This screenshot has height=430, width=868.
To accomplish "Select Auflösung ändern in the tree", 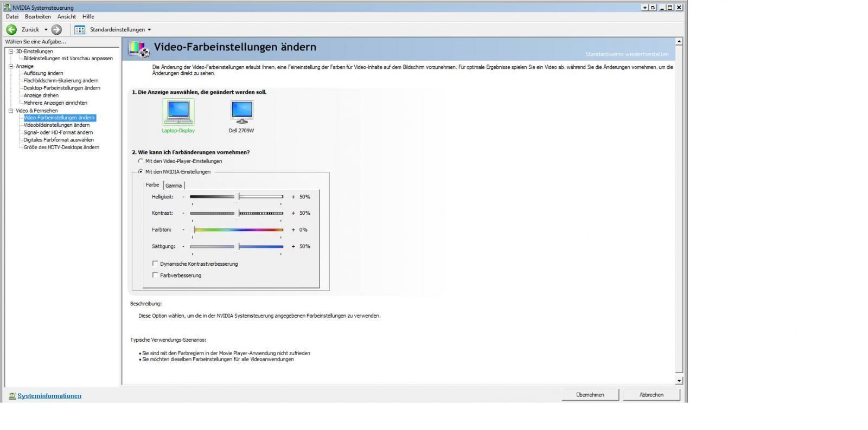I will point(43,73).
